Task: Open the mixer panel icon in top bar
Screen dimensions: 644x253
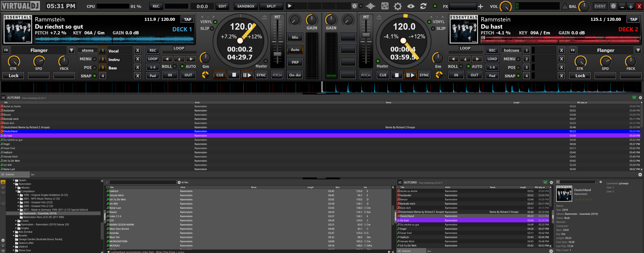Action: point(385,6)
